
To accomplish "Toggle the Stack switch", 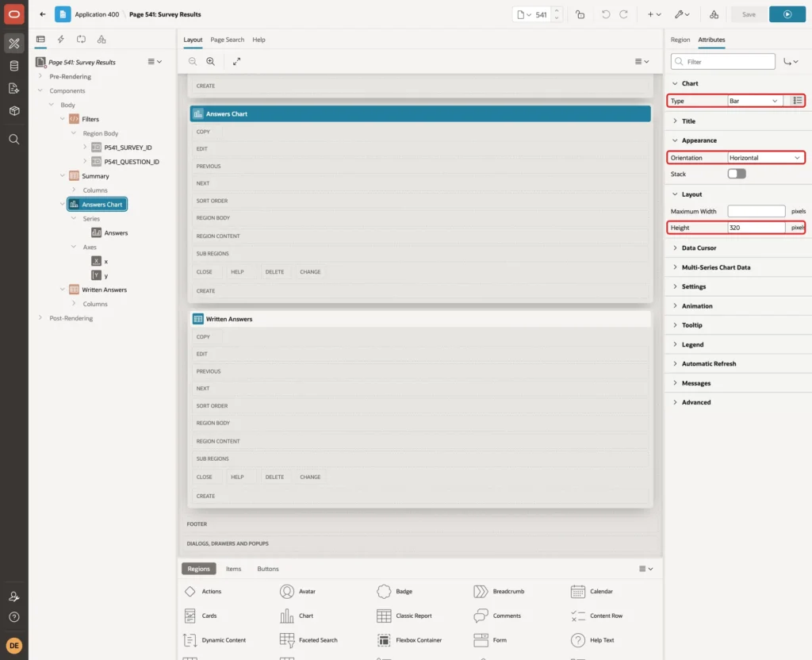I will click(x=737, y=174).
